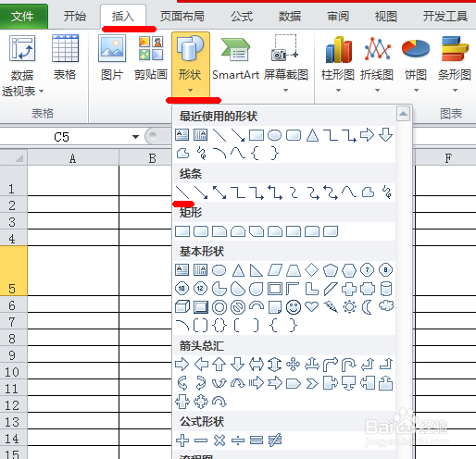Select the rounded rectangle under 矩形

pyautogui.click(x=201, y=231)
